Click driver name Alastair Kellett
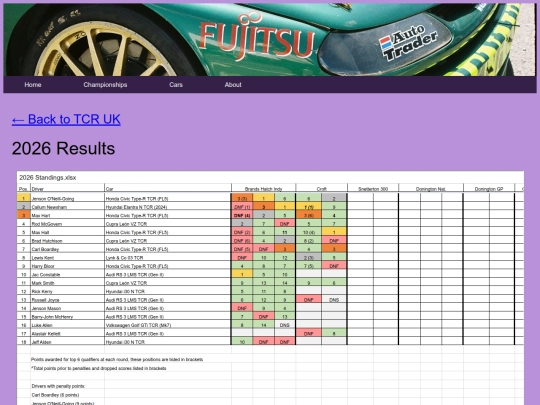540x405 pixels. pyautogui.click(x=46, y=334)
